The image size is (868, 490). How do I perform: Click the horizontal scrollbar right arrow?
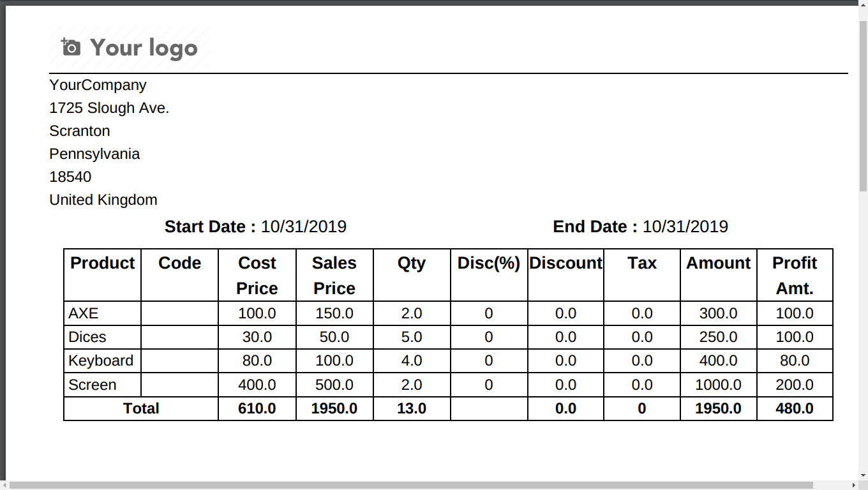click(853, 485)
